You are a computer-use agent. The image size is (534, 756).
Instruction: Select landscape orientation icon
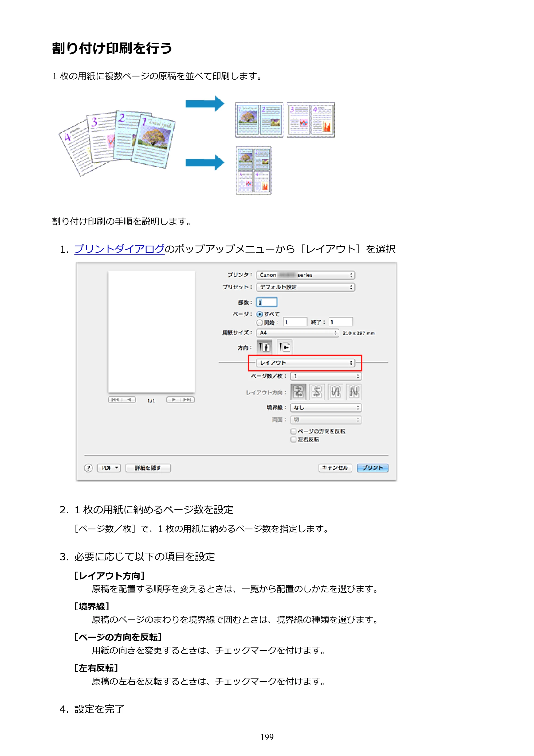284,347
